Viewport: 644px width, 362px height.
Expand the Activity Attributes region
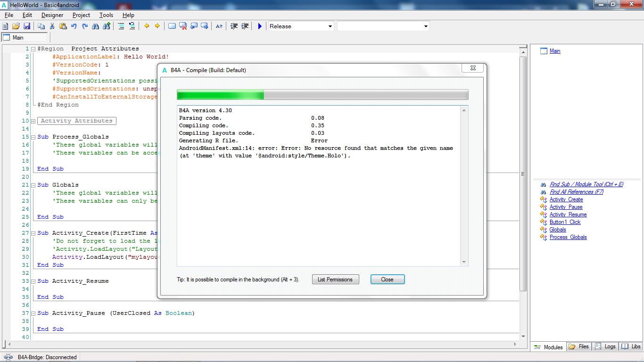[33, 121]
